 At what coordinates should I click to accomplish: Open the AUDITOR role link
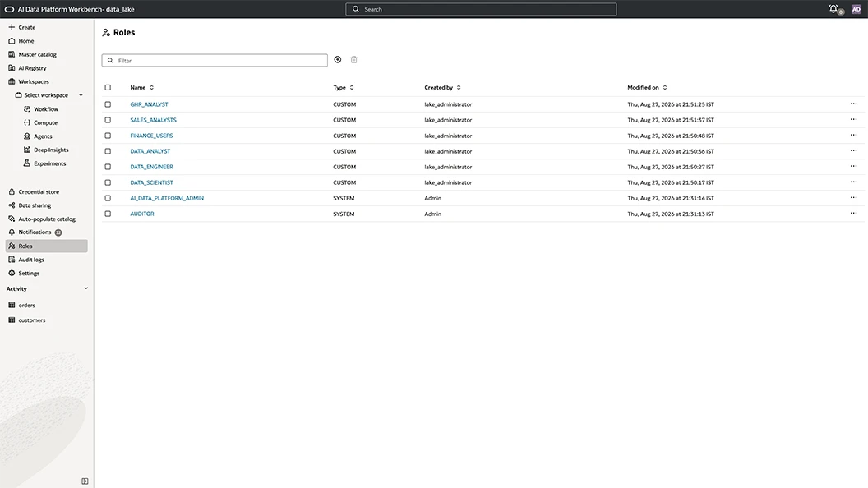[142, 214]
